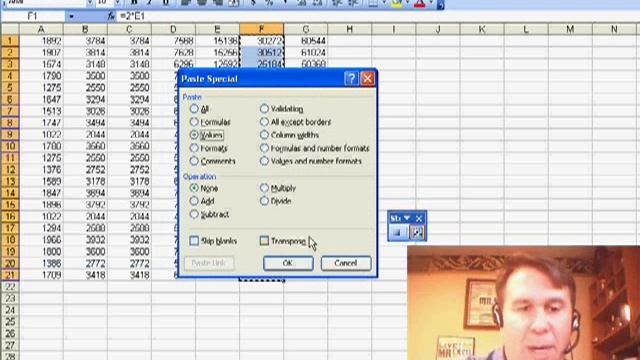Viewport: 640px width, 360px height.
Task: Click the Paste Special dialog help icon
Action: tap(351, 78)
